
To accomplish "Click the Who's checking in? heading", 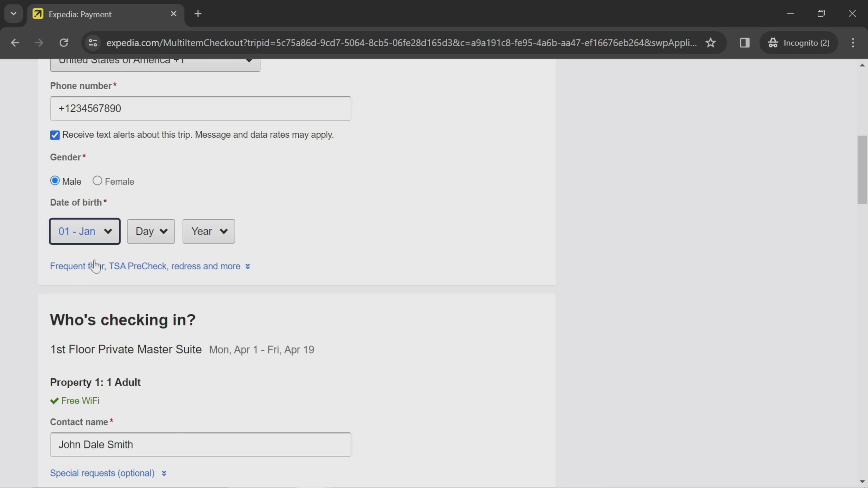I will [x=123, y=320].
